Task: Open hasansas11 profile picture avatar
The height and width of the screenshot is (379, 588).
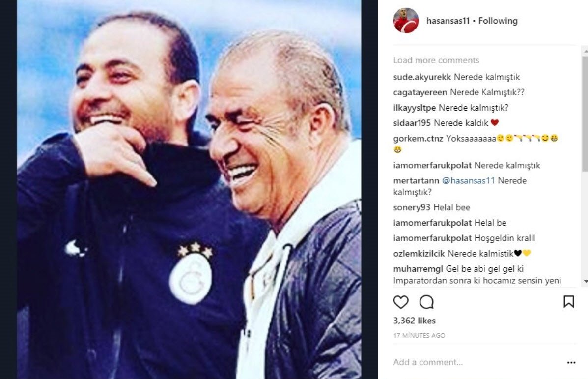Action: (406, 21)
